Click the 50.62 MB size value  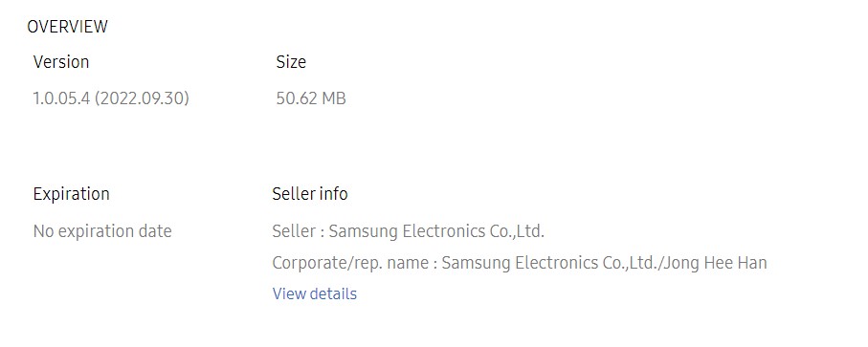[311, 98]
